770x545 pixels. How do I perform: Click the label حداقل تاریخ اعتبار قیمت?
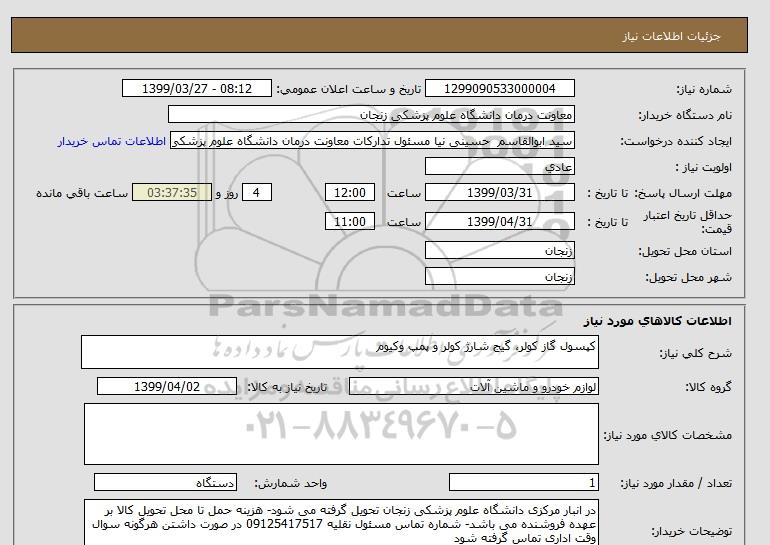click(688, 222)
